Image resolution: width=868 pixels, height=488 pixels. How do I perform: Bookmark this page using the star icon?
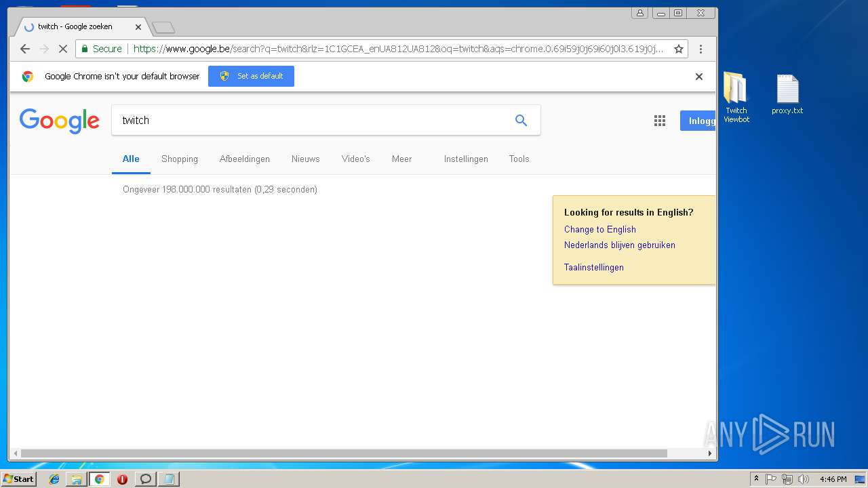(x=678, y=49)
